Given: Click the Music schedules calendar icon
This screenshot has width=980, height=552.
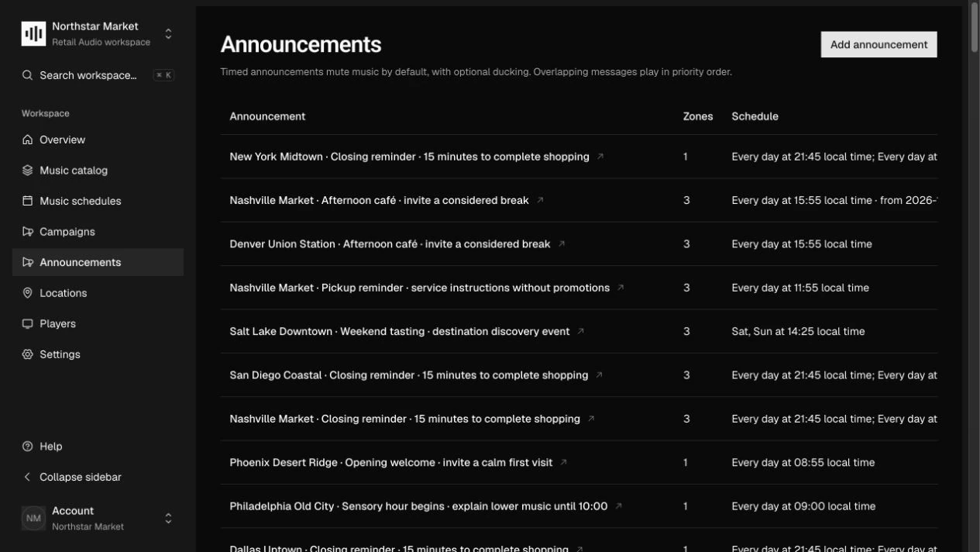Looking at the screenshot, I should (28, 201).
